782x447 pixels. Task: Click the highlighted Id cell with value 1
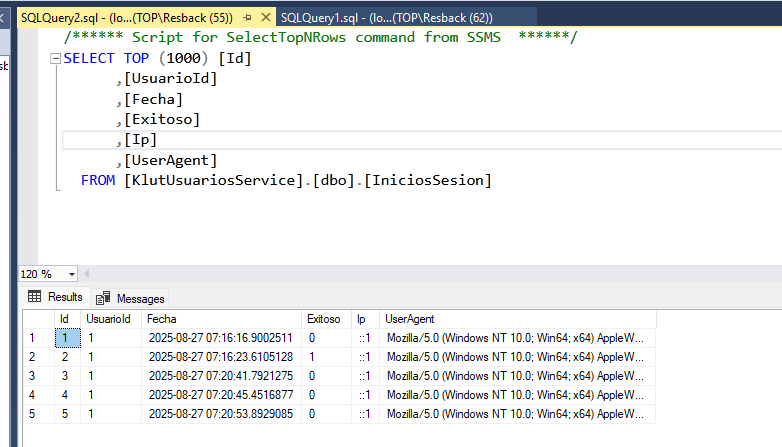click(68, 338)
